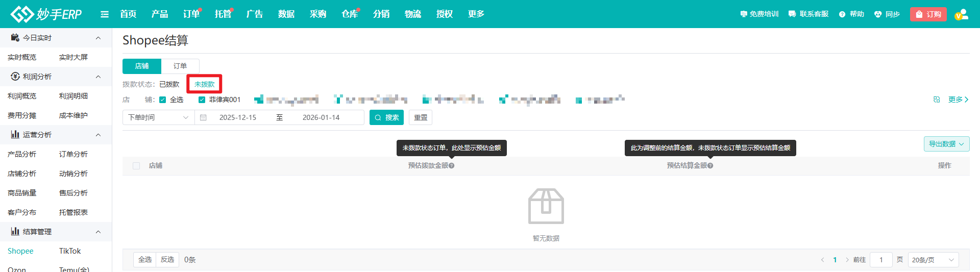
Task: Open the 授权 menu
Action: [445, 14]
